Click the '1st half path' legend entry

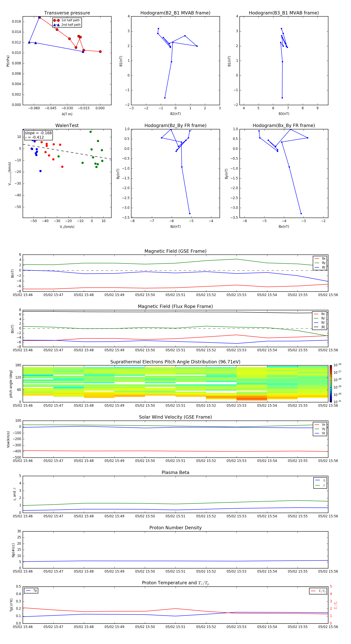pyautogui.click(x=66, y=20)
